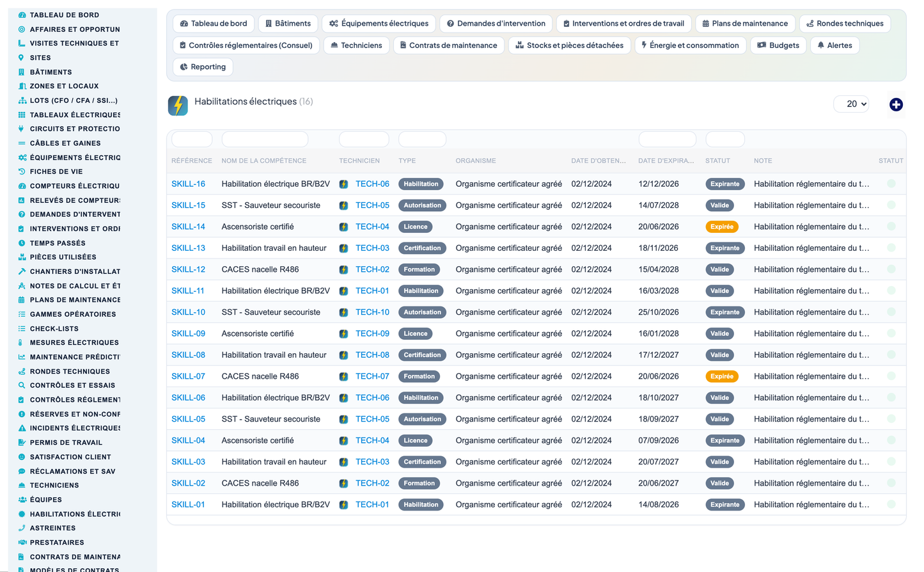The width and height of the screenshot is (924, 572).
Task: Click the Tableau de bord sidebar icon
Action: click(22, 15)
